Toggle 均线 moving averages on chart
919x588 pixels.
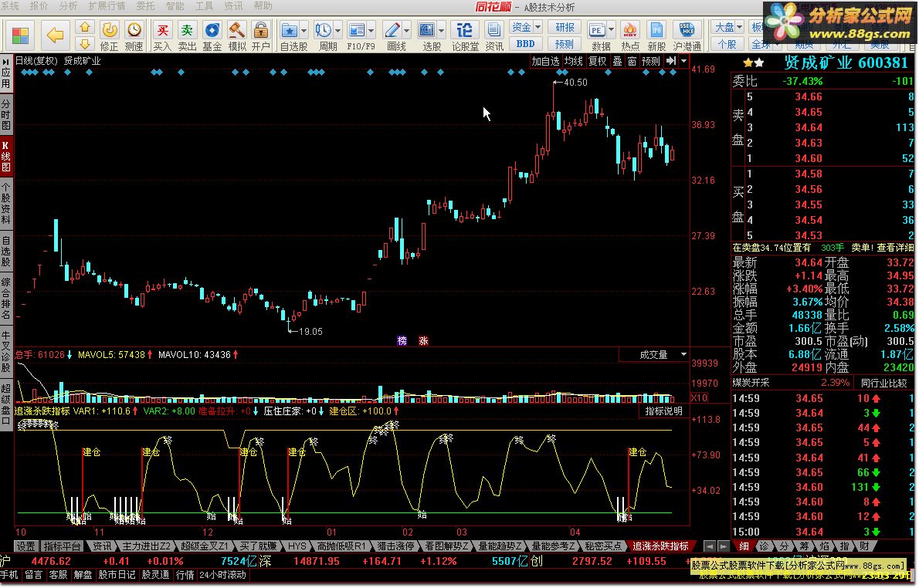pyautogui.click(x=573, y=61)
